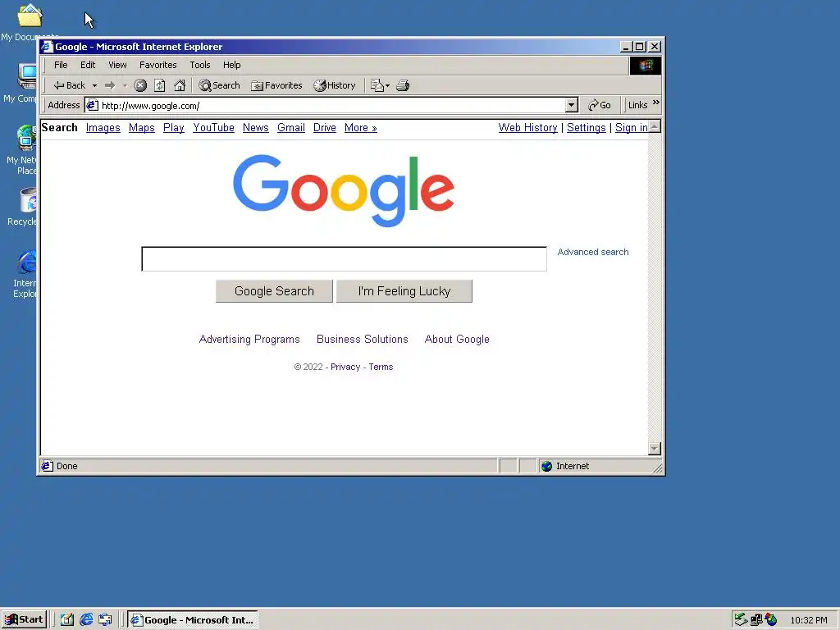The height and width of the screenshot is (630, 840).
Task: Click the scroll up arrow of the page
Action: click(654, 126)
